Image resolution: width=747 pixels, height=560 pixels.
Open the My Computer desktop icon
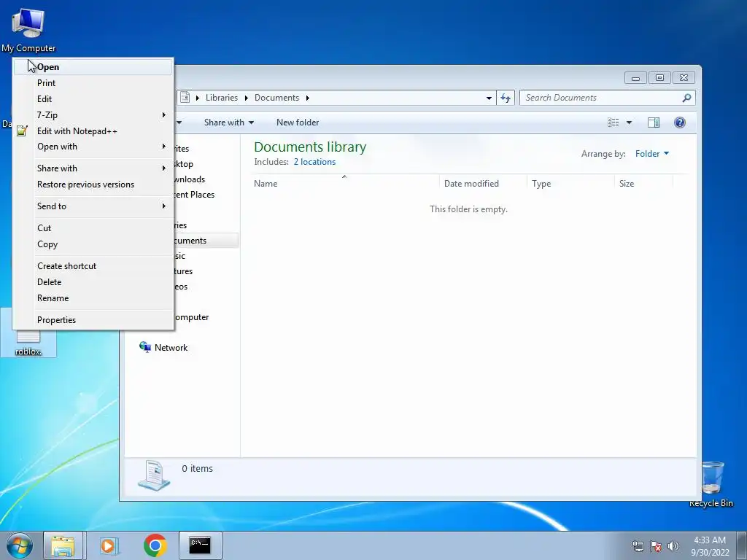point(28,29)
